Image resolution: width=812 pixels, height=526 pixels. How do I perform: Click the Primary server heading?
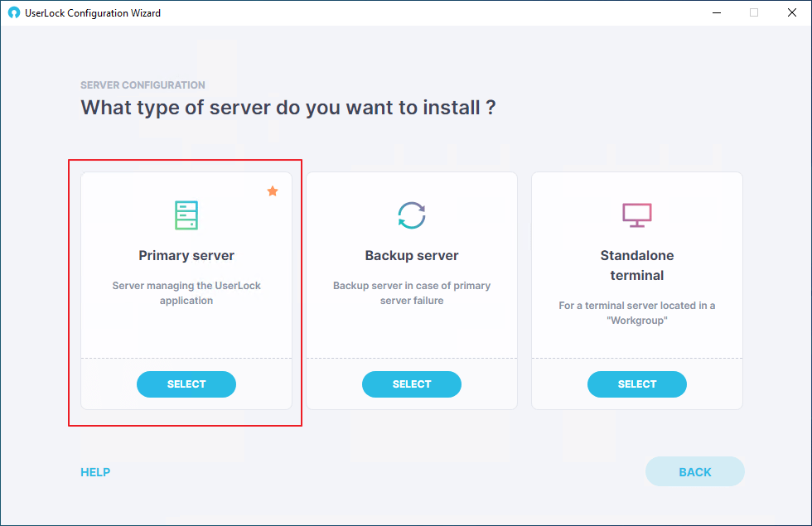(x=186, y=255)
